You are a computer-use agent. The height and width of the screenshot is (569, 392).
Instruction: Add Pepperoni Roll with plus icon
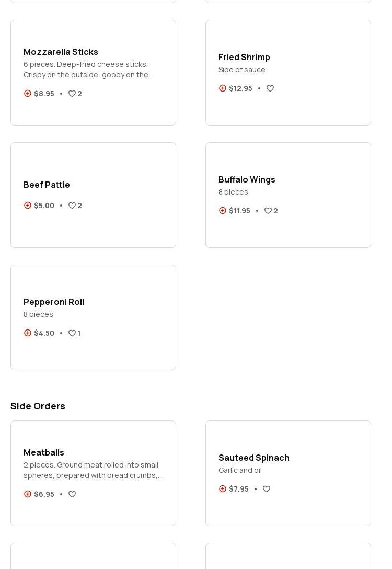pyautogui.click(x=28, y=333)
